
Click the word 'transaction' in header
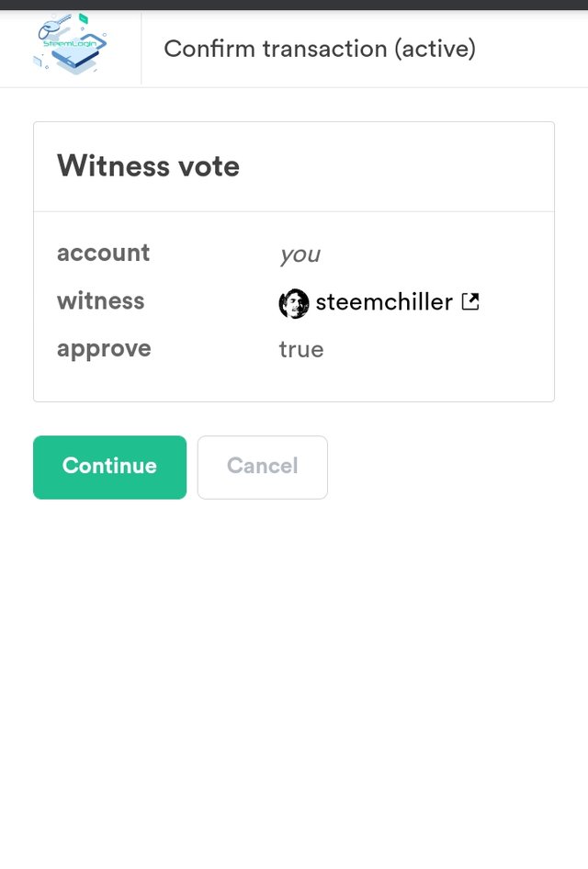pyautogui.click(x=324, y=49)
